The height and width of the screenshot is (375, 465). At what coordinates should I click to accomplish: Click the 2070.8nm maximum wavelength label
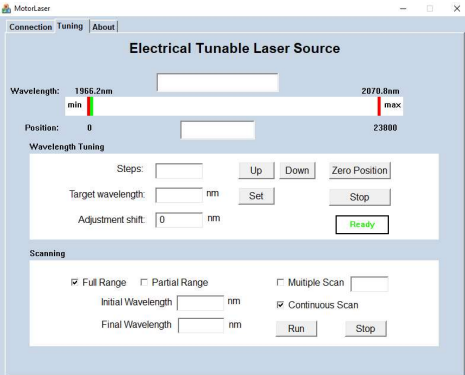381,91
